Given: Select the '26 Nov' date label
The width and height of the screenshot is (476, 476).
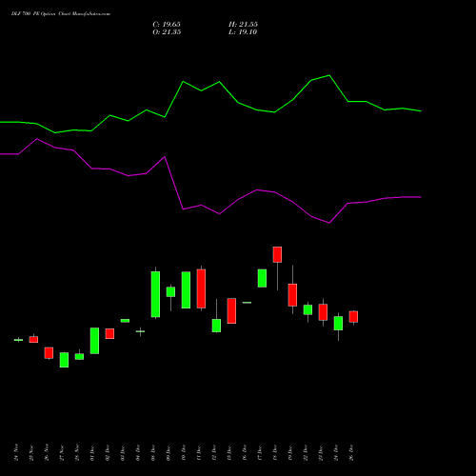Looking at the screenshot, I should [x=47, y=452].
